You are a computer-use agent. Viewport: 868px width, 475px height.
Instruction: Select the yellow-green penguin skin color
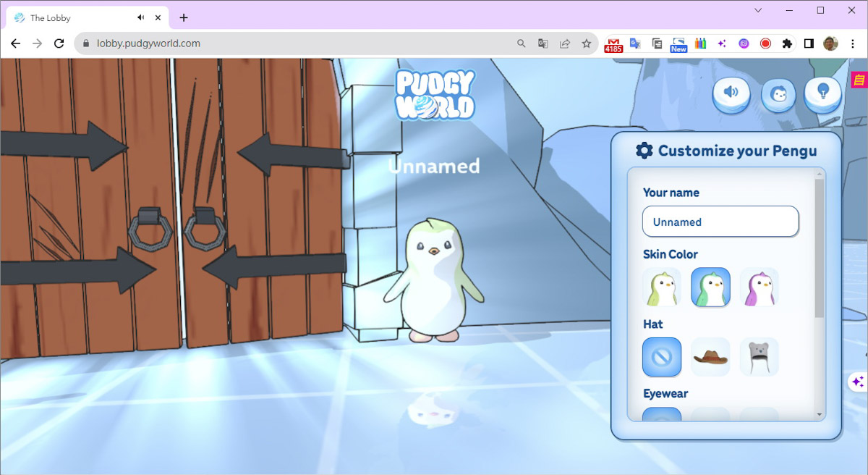click(662, 287)
